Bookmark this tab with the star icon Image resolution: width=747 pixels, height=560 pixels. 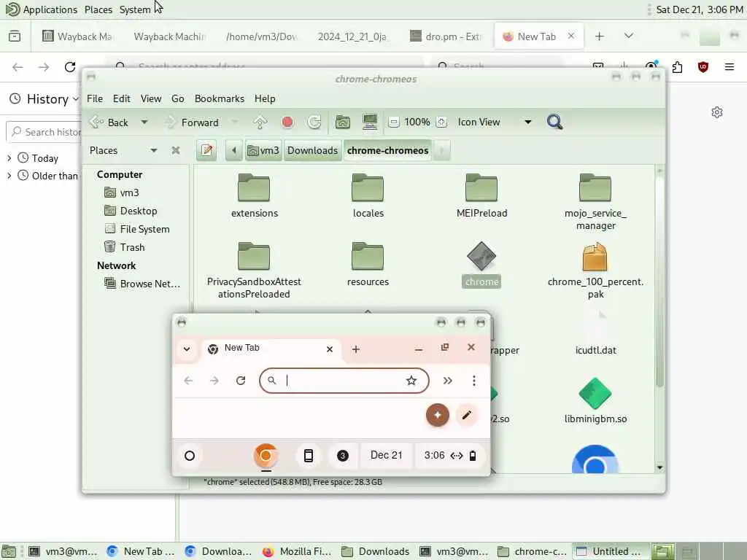tap(411, 381)
